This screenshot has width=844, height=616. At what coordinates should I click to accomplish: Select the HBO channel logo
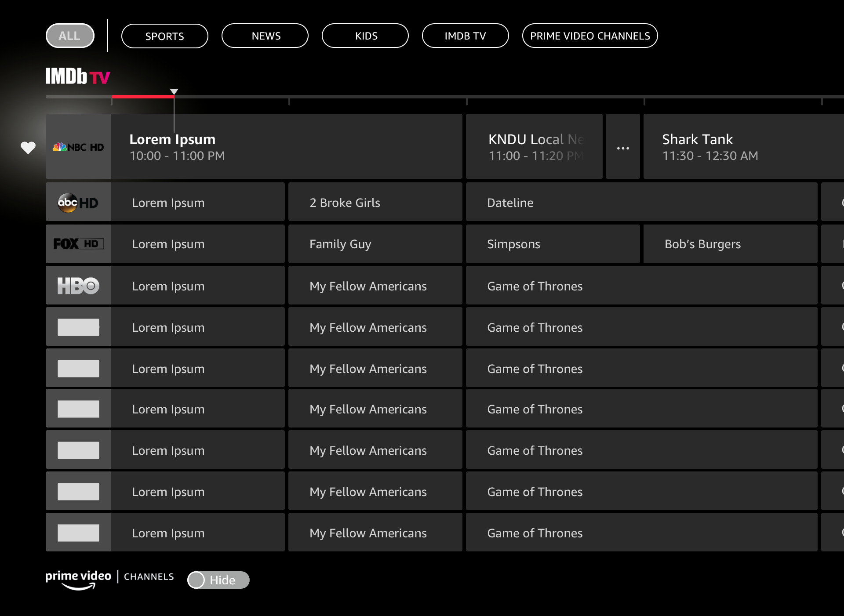(x=78, y=286)
